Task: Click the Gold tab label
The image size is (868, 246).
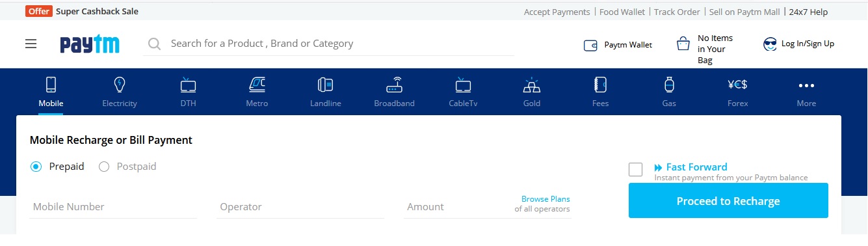Action: tap(532, 103)
